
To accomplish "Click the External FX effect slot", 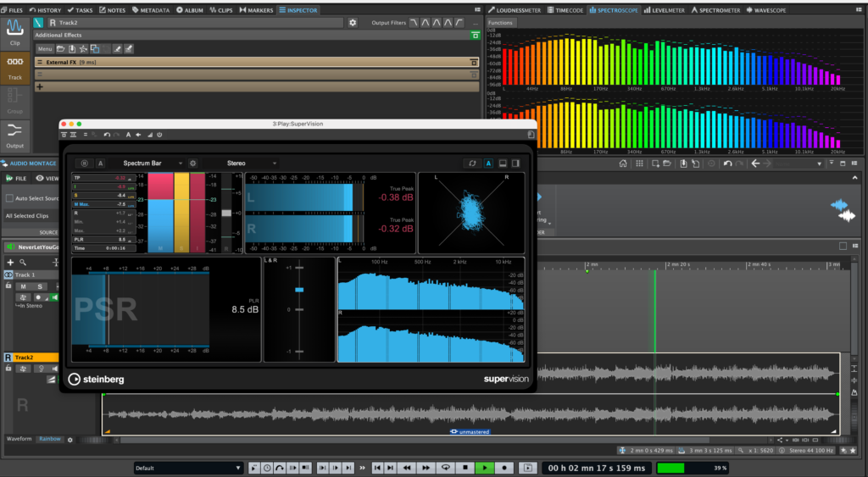I will tap(257, 62).
